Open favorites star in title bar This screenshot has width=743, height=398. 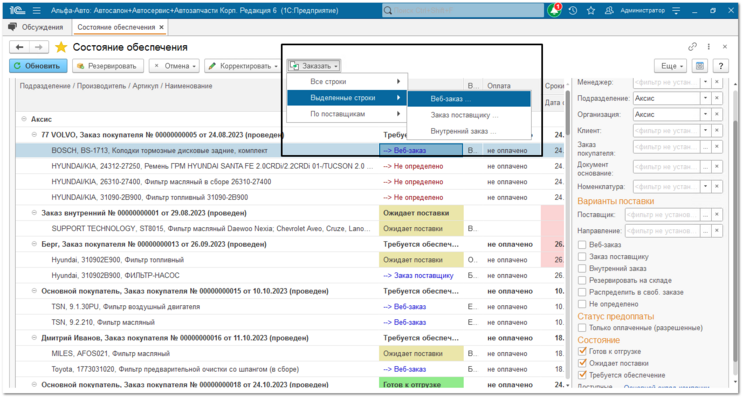[x=591, y=10]
